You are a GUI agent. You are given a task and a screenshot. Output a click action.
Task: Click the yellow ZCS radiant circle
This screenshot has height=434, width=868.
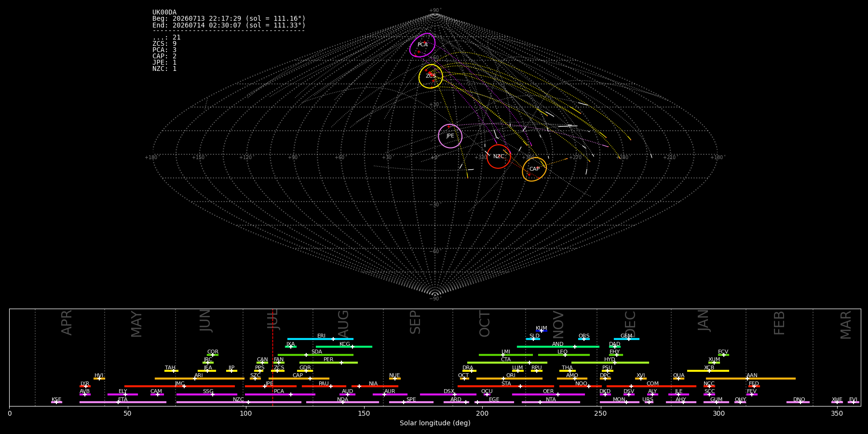[x=431, y=76]
